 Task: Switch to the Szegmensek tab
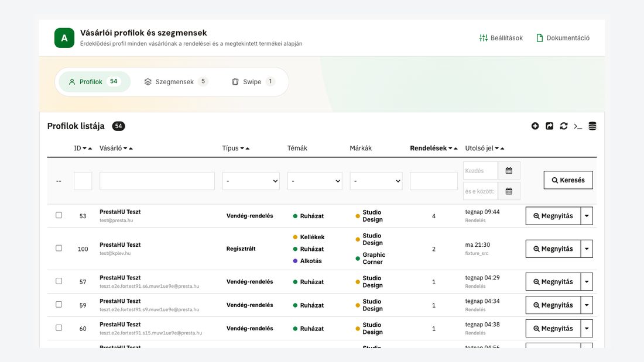click(x=176, y=82)
